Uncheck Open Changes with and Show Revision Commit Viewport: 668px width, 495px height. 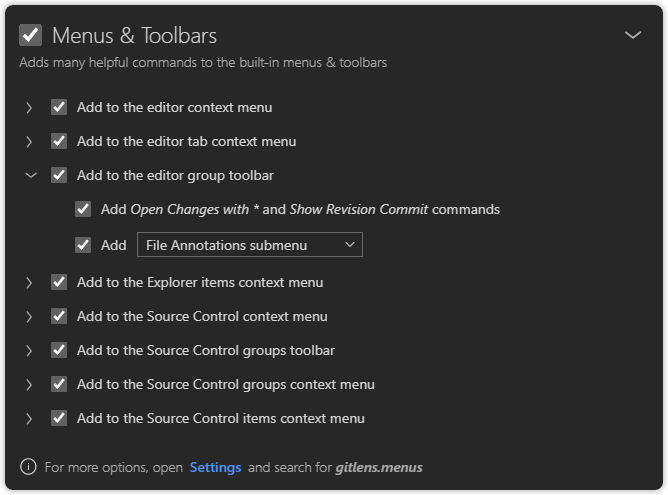click(x=83, y=210)
